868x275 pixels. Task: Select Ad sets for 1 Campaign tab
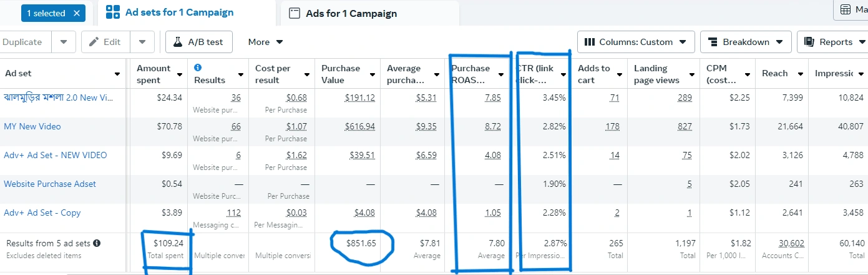[178, 12]
